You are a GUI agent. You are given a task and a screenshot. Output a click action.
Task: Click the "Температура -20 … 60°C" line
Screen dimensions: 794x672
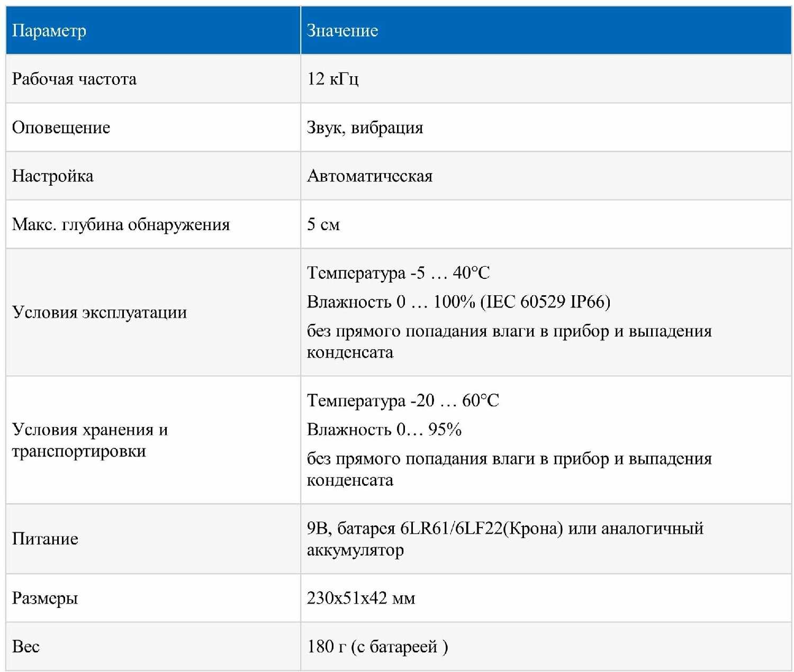(x=403, y=401)
